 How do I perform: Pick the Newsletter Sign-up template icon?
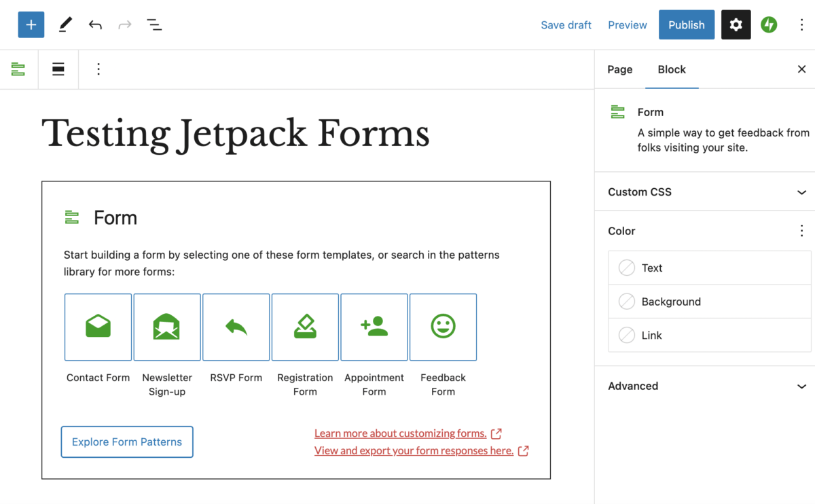(x=167, y=327)
